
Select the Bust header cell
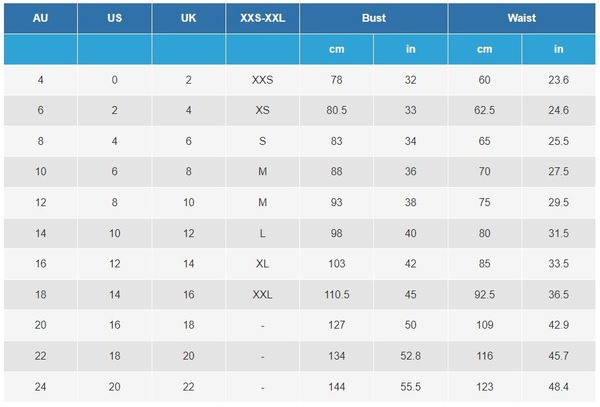(x=373, y=18)
